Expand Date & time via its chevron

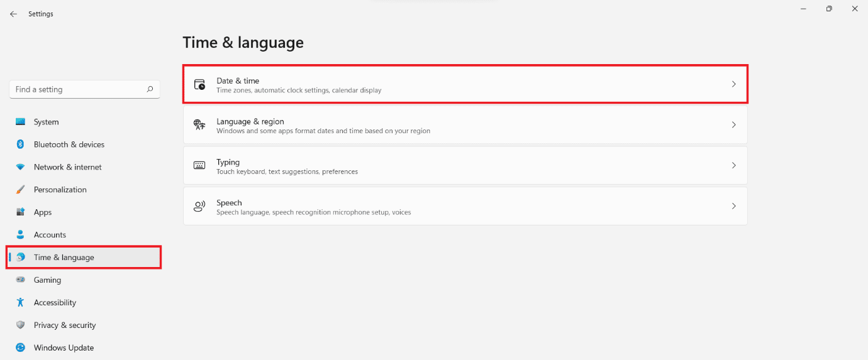[x=733, y=84]
